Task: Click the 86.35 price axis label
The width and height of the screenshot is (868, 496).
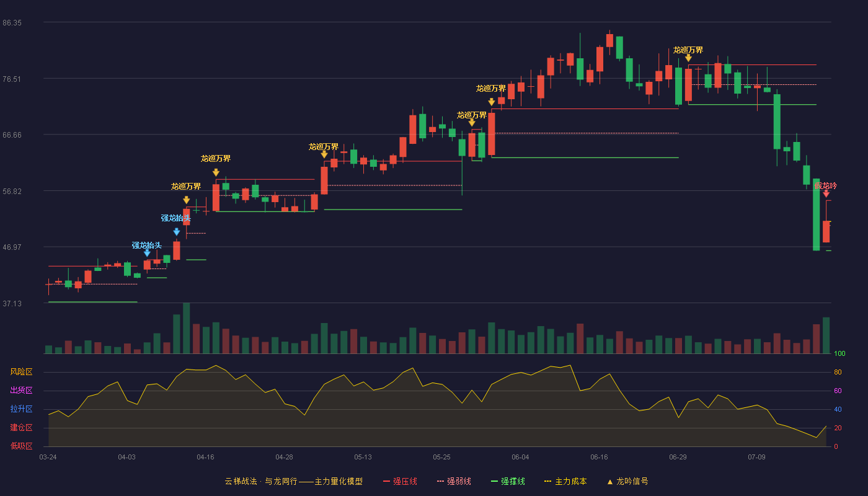Action: click(12, 22)
